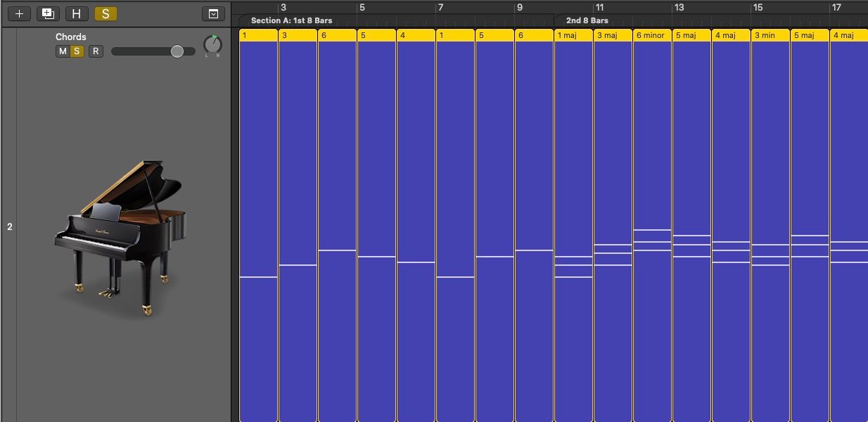Click the pan knob on the Chords track
868x422 pixels.
213,44
